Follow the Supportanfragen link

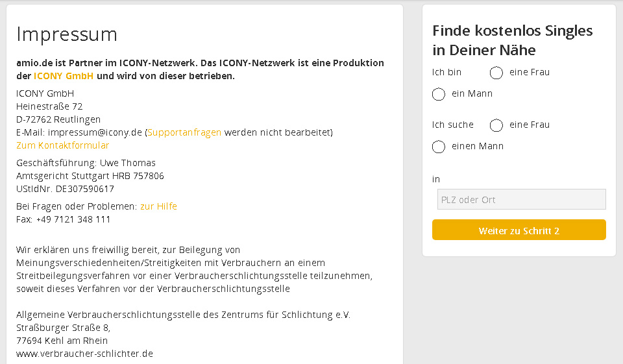coord(184,132)
